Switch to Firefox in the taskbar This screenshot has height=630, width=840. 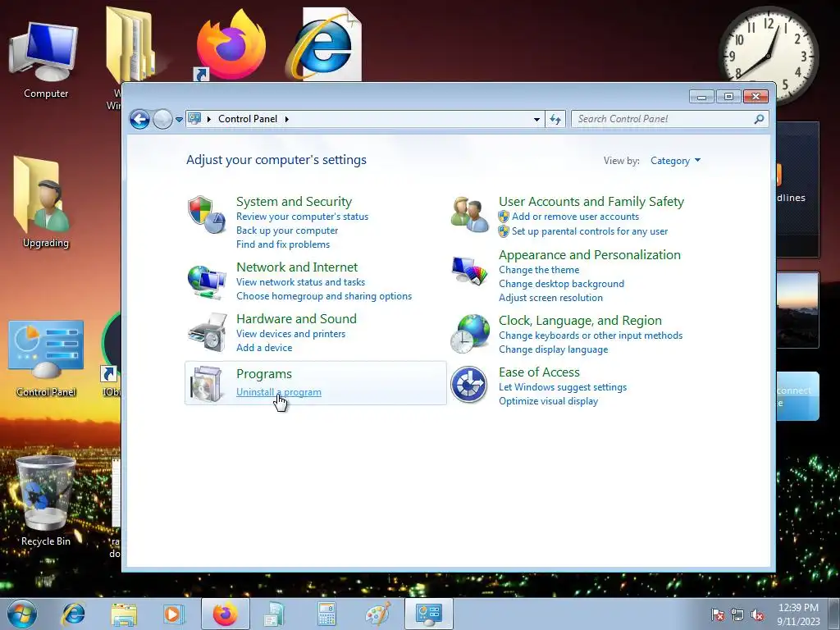pos(226,614)
